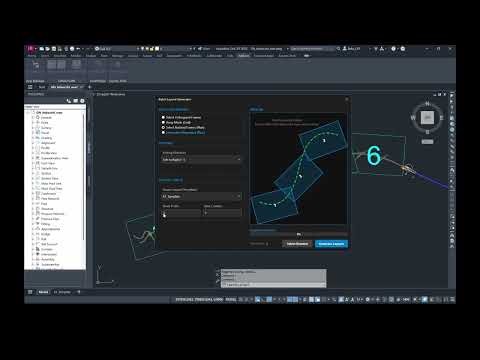Switch to the layout tab next to Model
The image size is (480, 360).
62,292
